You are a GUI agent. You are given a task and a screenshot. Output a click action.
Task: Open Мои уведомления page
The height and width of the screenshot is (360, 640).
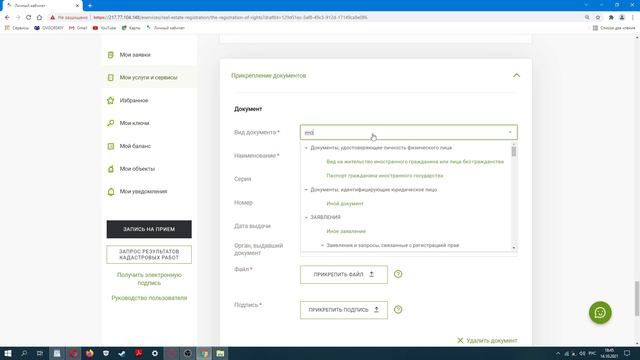143,191
